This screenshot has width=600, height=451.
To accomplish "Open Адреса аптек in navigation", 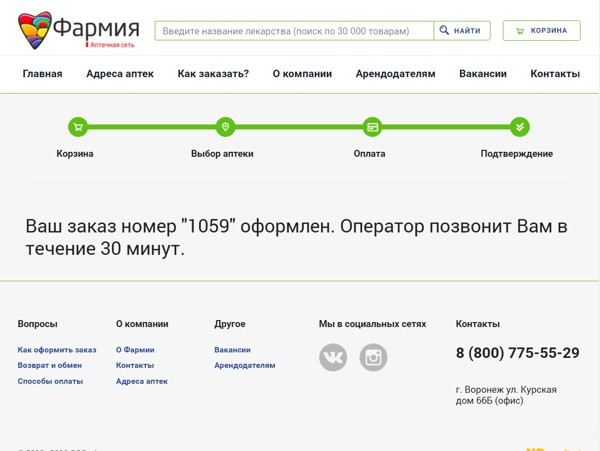I will click(x=120, y=74).
